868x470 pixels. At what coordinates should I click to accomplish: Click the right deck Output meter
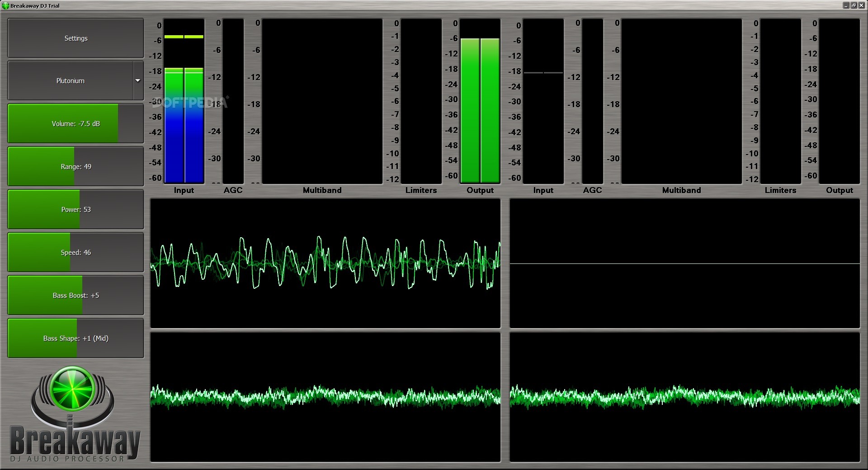[x=840, y=101]
